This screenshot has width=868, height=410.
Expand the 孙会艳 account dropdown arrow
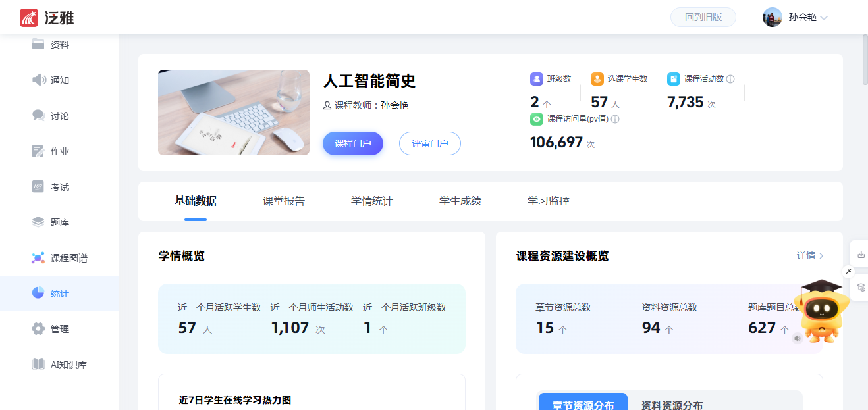click(x=824, y=18)
